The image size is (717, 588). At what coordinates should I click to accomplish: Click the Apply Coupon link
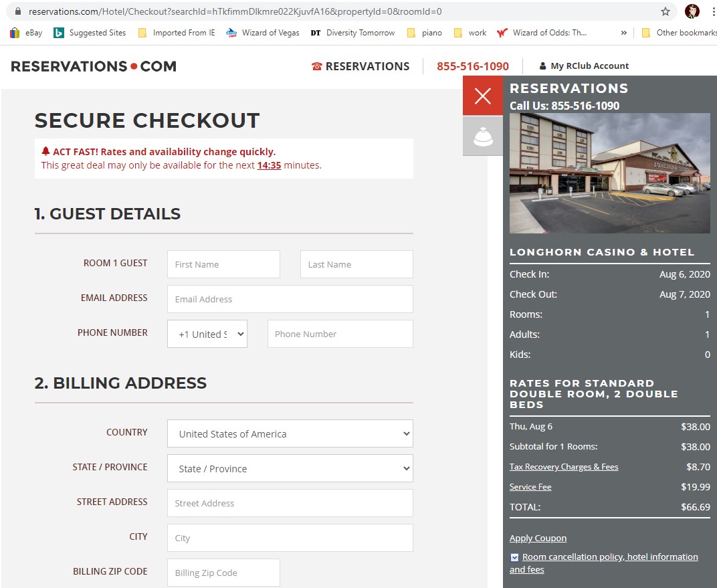[538, 538]
